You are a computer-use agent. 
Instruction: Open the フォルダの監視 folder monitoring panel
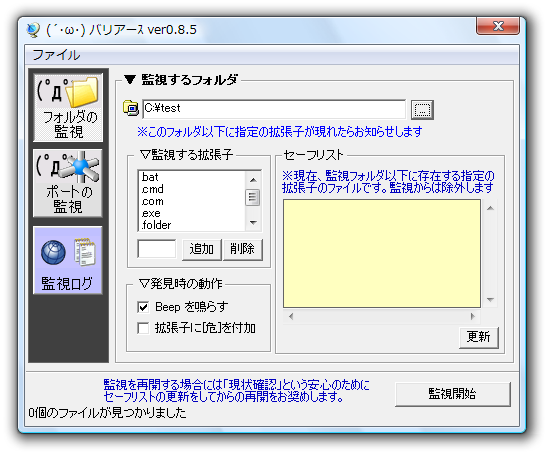coord(68,107)
